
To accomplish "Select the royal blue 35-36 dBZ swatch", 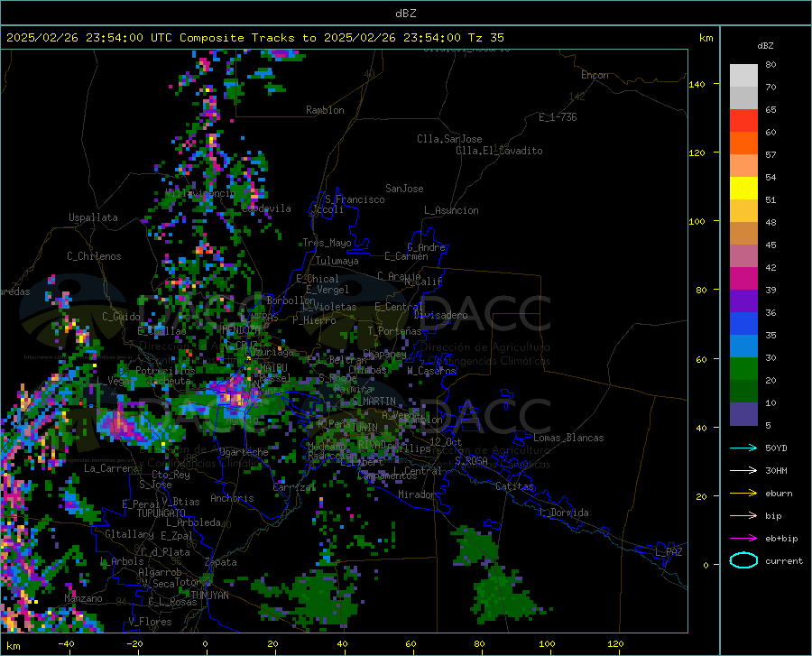I will (x=743, y=324).
